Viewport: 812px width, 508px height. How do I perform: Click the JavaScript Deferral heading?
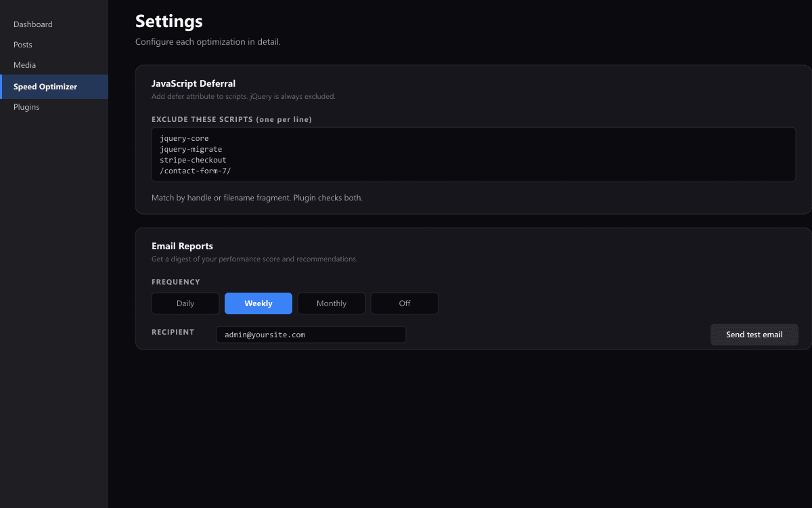pos(194,83)
